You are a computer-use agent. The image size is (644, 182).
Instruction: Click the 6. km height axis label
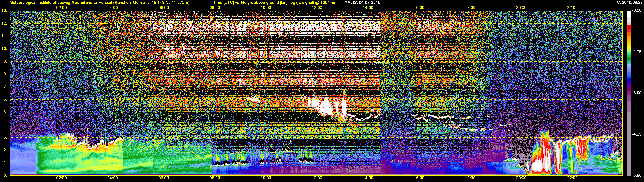pyautogui.click(x=5, y=100)
